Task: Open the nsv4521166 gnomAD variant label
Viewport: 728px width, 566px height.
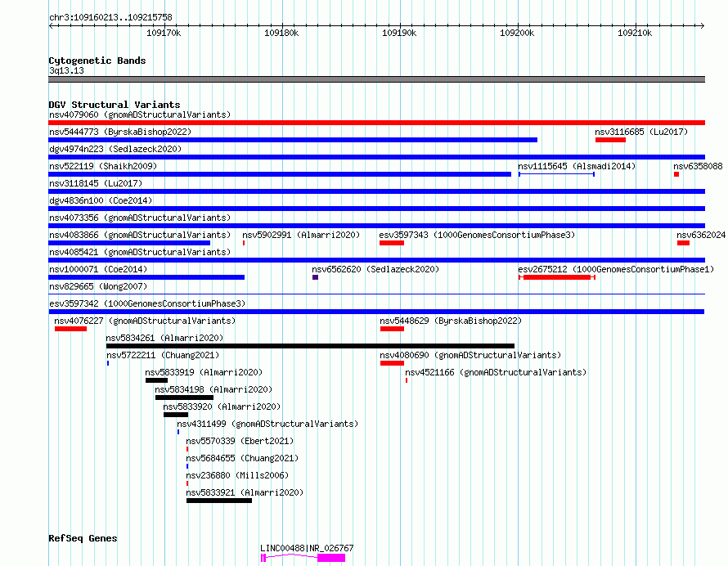Action: (x=496, y=372)
